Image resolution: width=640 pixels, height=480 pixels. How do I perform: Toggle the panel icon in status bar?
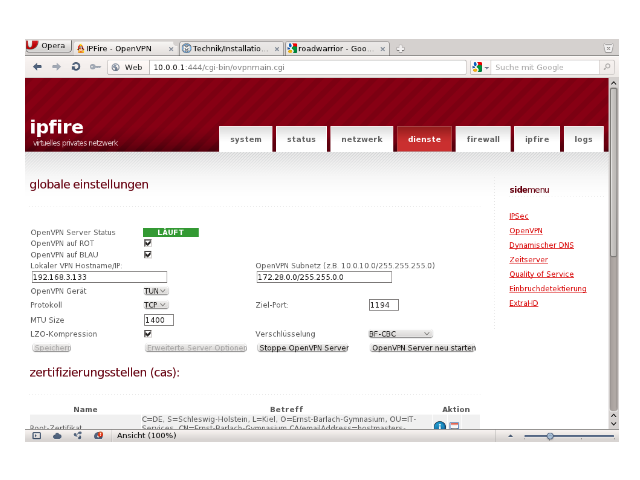[x=37, y=436]
